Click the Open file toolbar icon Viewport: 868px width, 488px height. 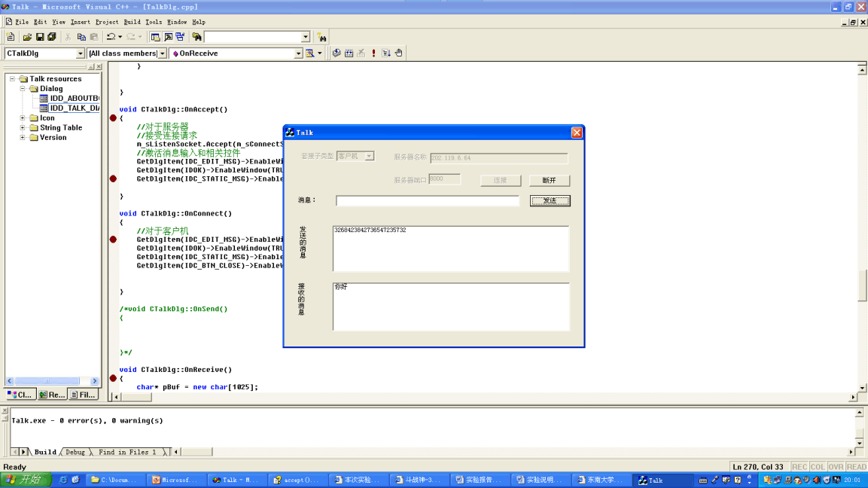coord(27,37)
